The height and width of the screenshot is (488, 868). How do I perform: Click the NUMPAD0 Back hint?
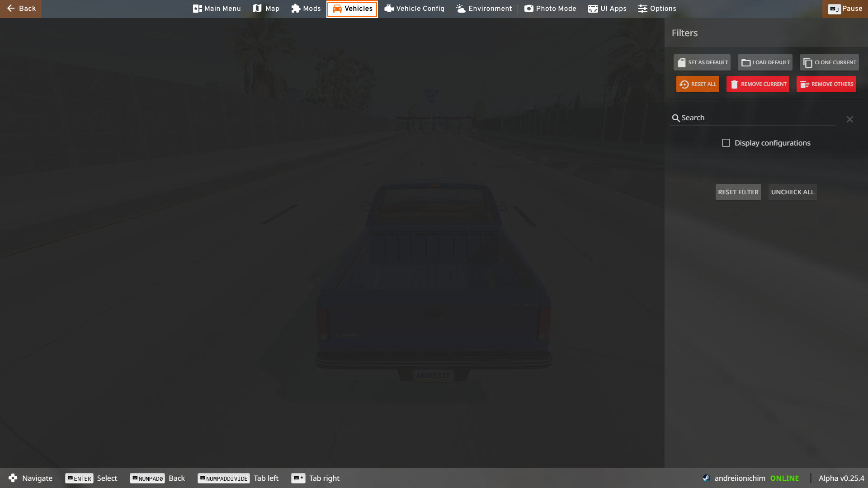click(x=157, y=478)
